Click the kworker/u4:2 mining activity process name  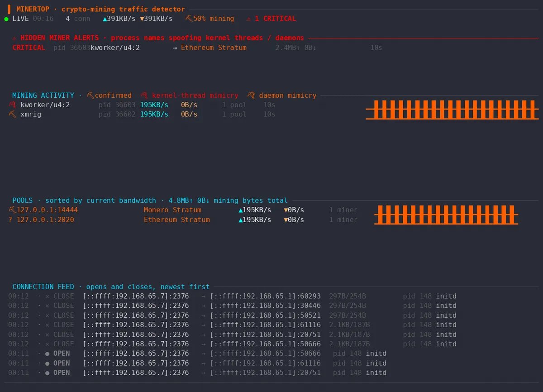point(45,105)
